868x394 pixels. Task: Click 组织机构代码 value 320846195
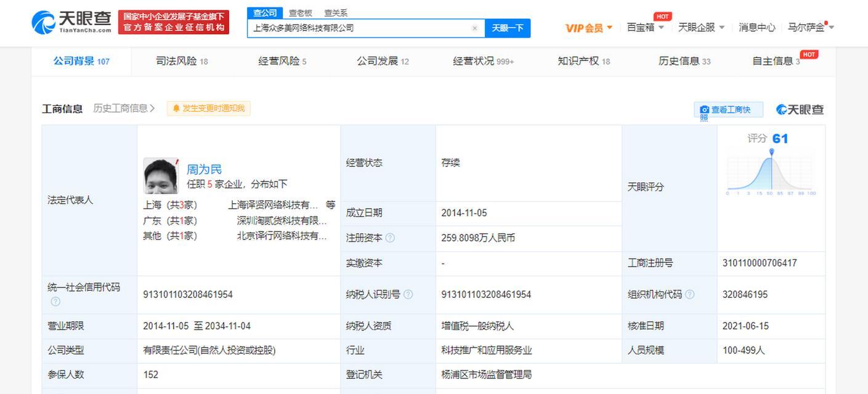745,294
